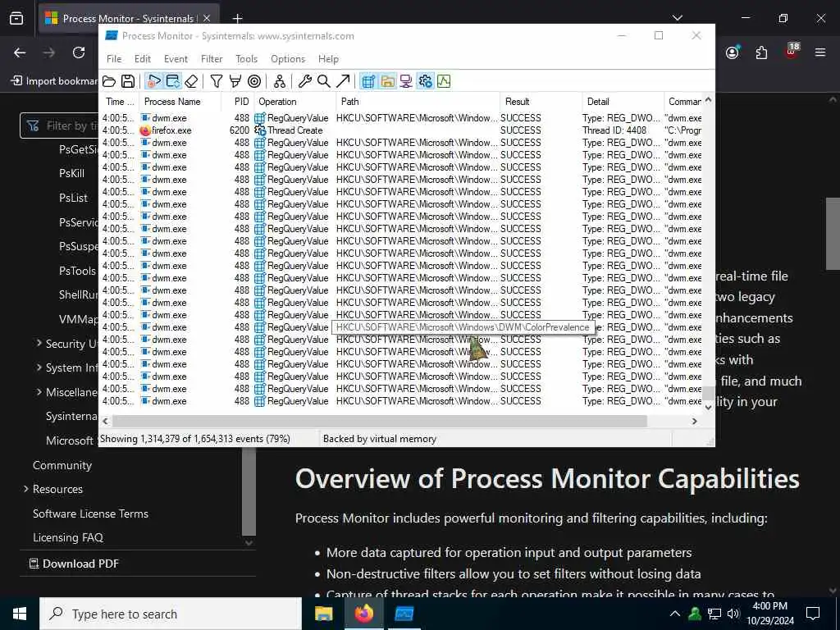This screenshot has height=630, width=840.
Task: Open the Tools menu
Action: 246,59
